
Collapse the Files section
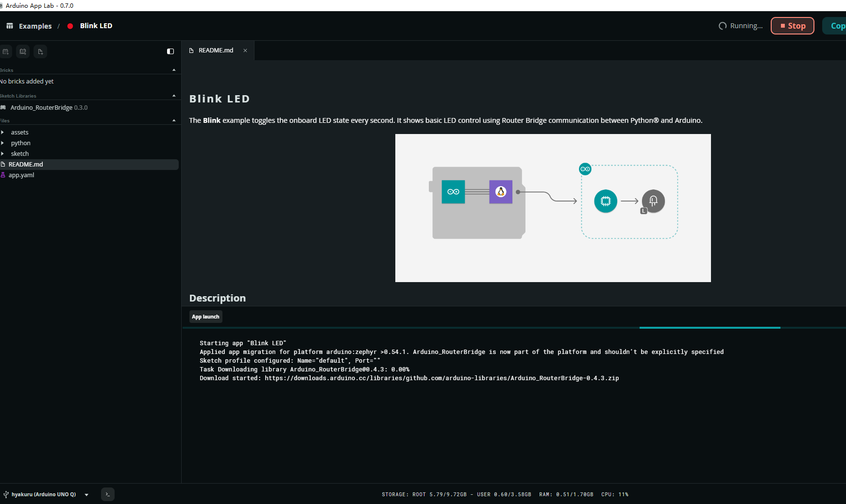pos(174,120)
